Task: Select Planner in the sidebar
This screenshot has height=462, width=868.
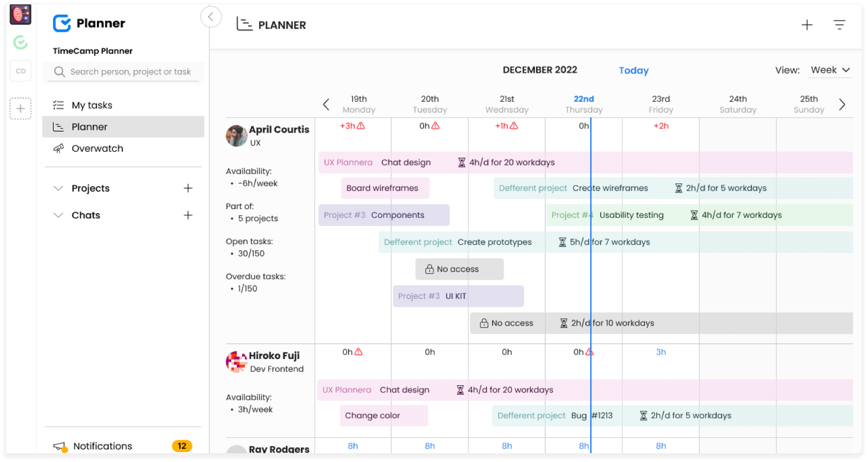Action: pos(89,127)
